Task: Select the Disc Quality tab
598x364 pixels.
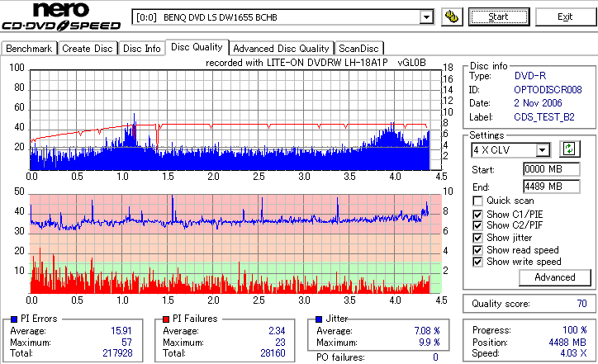Action: 197,47
